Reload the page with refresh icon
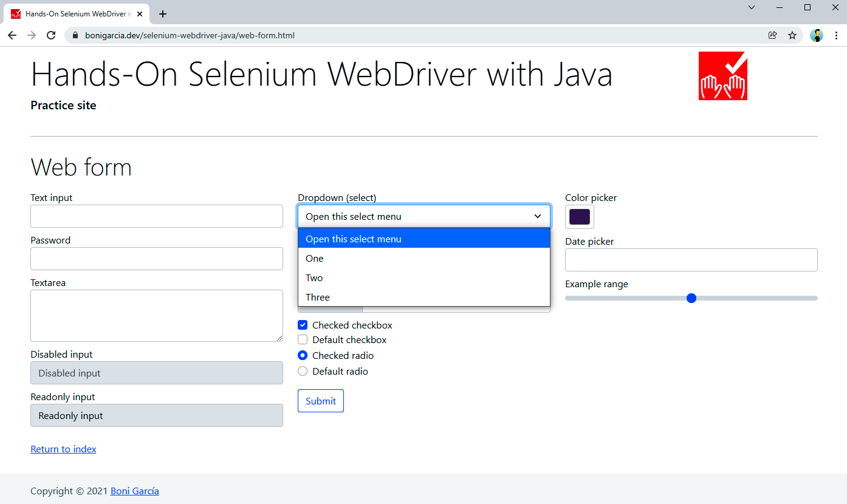Viewport: 847px width, 504px height. click(51, 35)
